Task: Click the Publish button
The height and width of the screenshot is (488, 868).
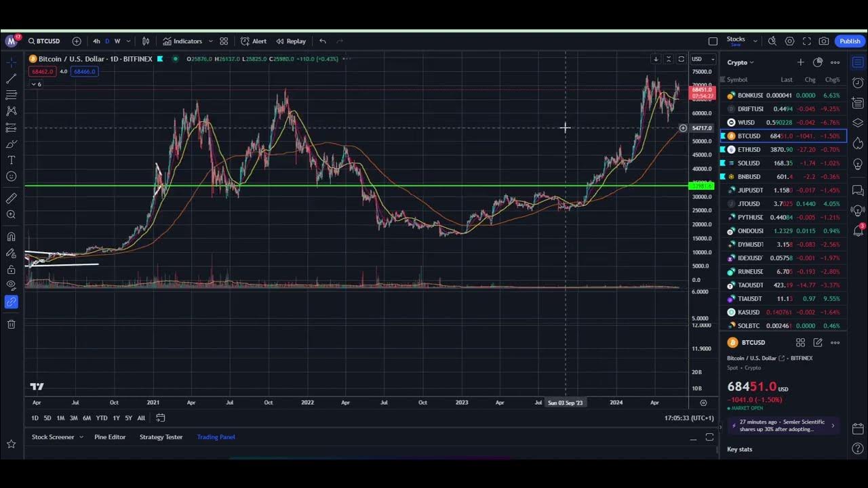Action: click(x=850, y=41)
